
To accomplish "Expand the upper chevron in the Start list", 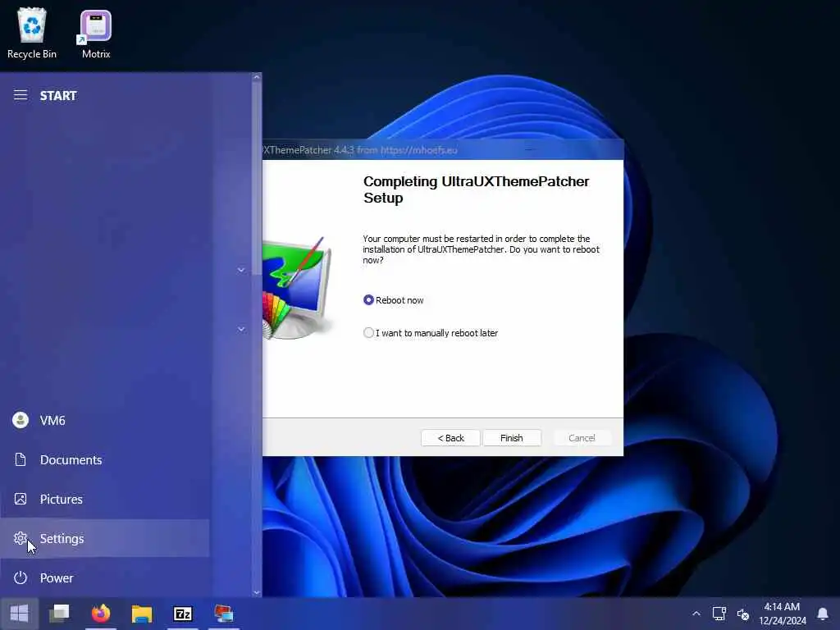I will click(x=241, y=270).
